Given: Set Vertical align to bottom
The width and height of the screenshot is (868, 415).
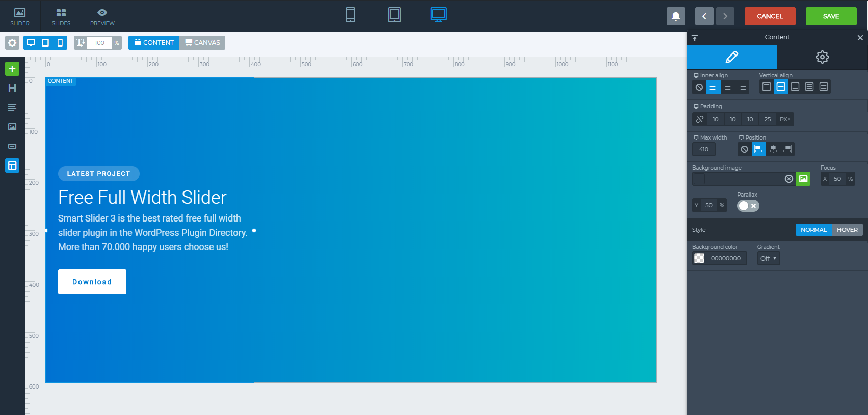Looking at the screenshot, I should point(795,87).
